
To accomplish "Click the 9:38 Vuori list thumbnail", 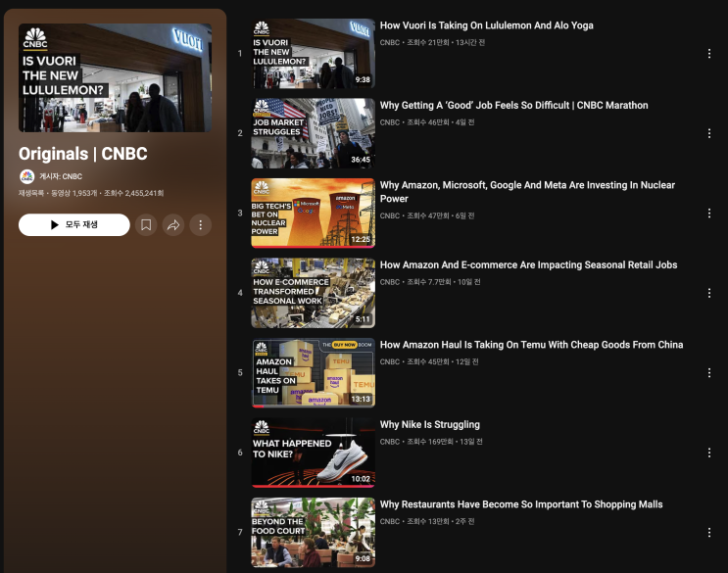I will (x=313, y=53).
